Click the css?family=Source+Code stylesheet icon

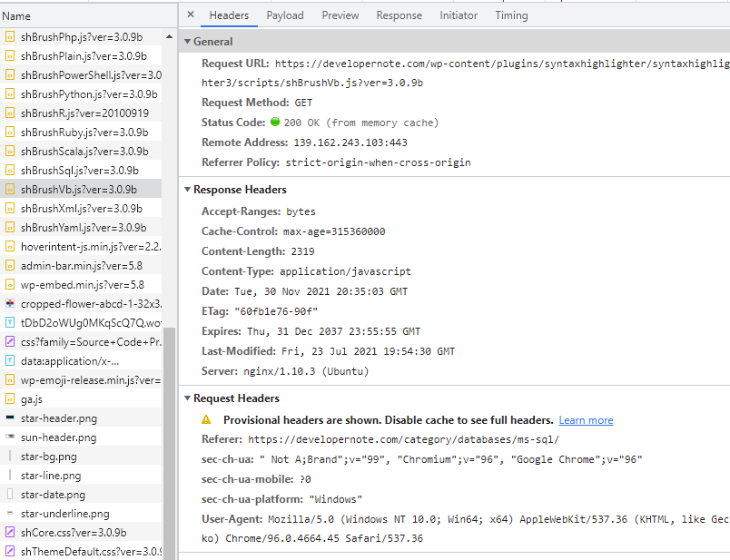pyautogui.click(x=9, y=342)
